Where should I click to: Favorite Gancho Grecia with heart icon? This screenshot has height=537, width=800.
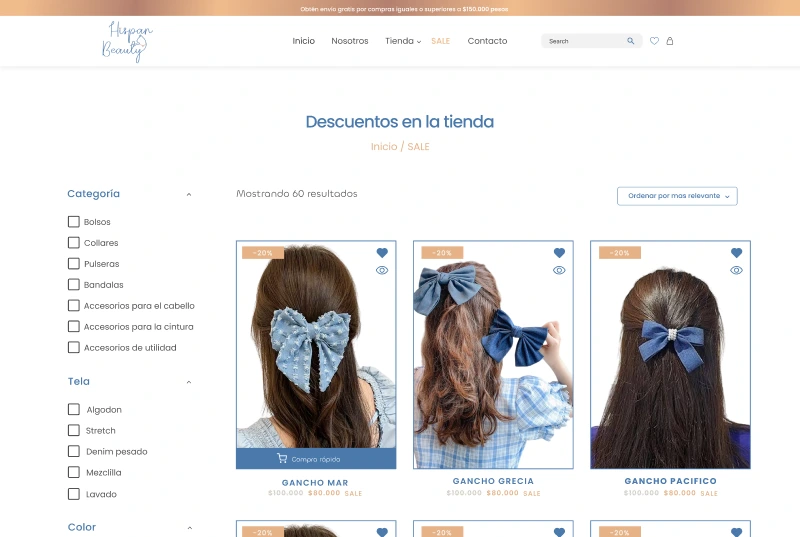(x=559, y=252)
